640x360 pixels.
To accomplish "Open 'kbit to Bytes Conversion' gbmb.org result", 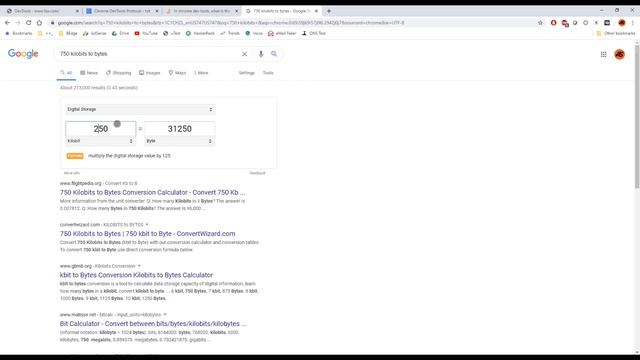I will tap(136, 275).
